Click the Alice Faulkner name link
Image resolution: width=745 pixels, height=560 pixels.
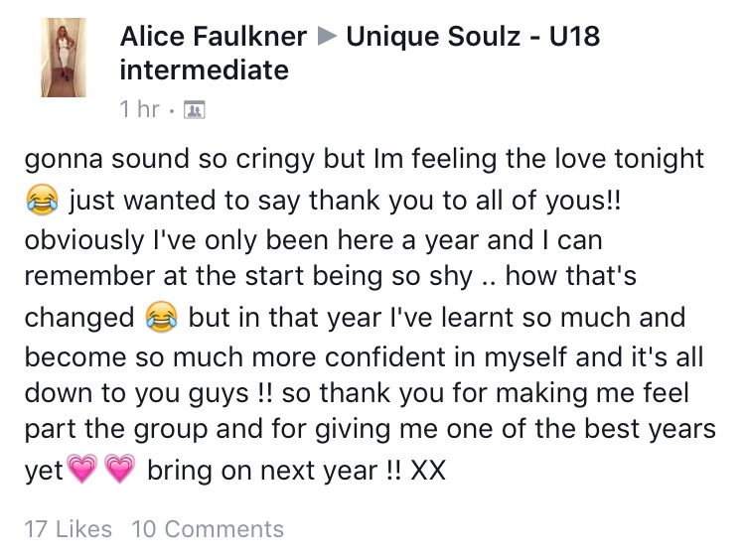point(214,37)
